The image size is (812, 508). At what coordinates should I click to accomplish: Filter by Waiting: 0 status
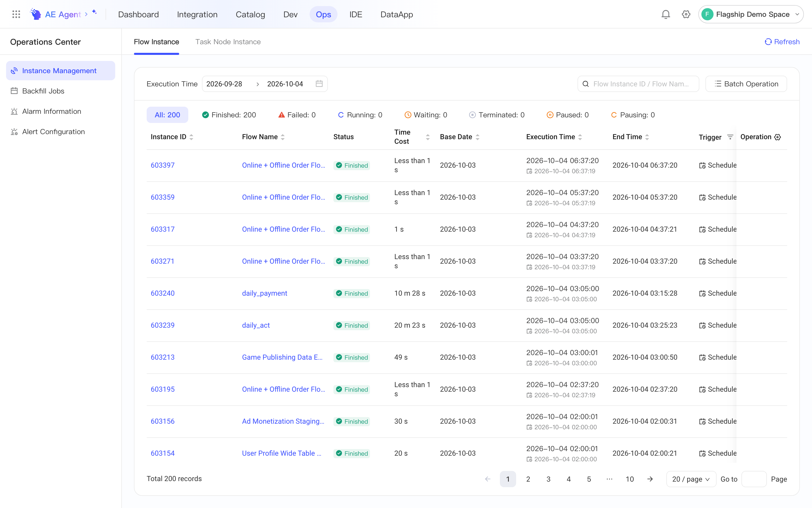(426, 115)
